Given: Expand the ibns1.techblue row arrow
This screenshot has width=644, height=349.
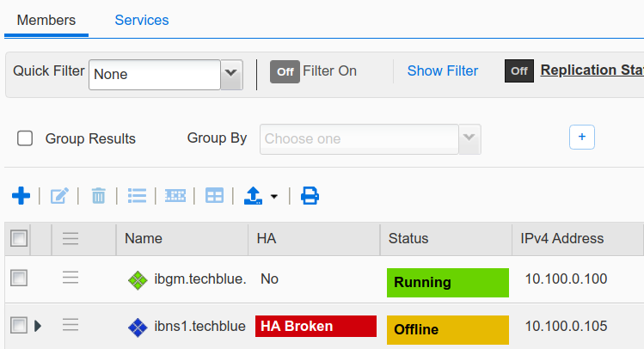Looking at the screenshot, I should [x=38, y=326].
